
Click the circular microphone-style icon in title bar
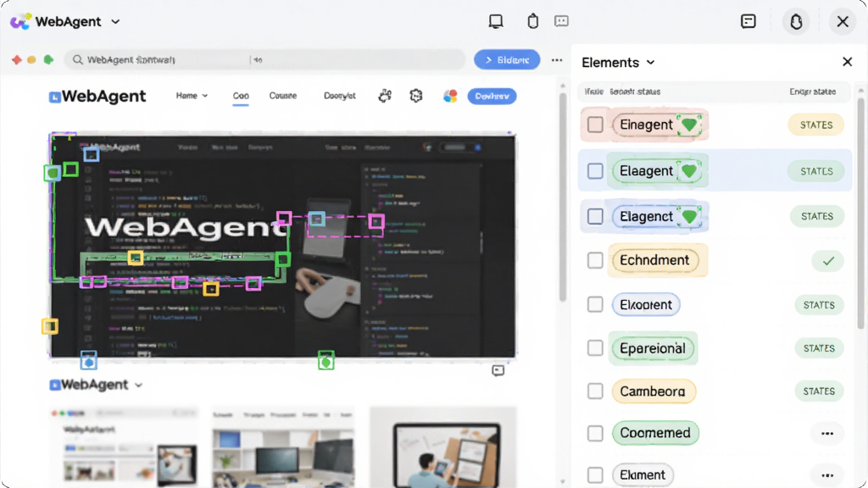(796, 21)
